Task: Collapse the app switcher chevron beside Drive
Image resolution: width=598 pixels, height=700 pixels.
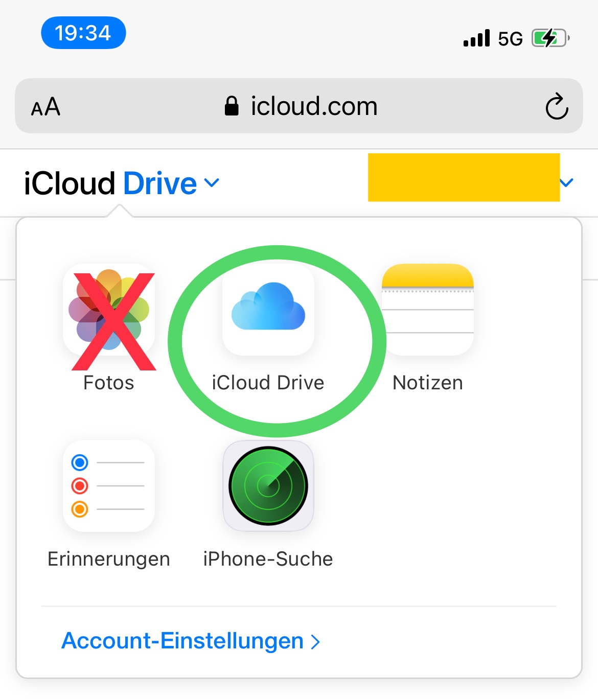Action: click(212, 182)
